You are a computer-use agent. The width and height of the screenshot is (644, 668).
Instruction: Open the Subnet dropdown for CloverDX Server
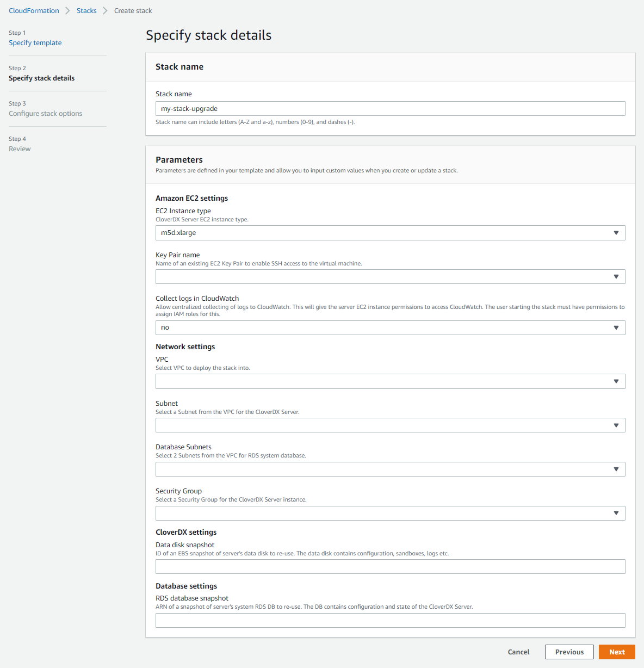click(390, 425)
